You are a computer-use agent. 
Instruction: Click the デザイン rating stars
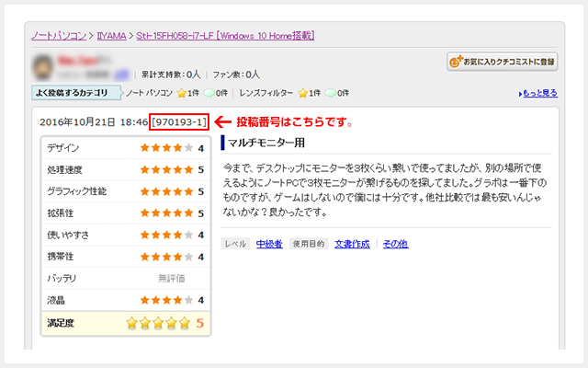point(166,148)
